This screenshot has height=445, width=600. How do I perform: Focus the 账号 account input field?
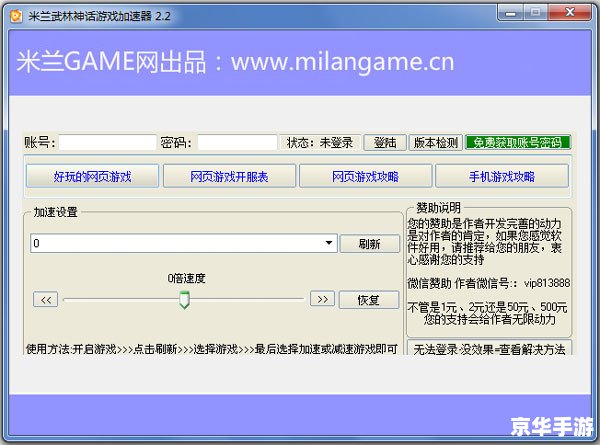108,143
